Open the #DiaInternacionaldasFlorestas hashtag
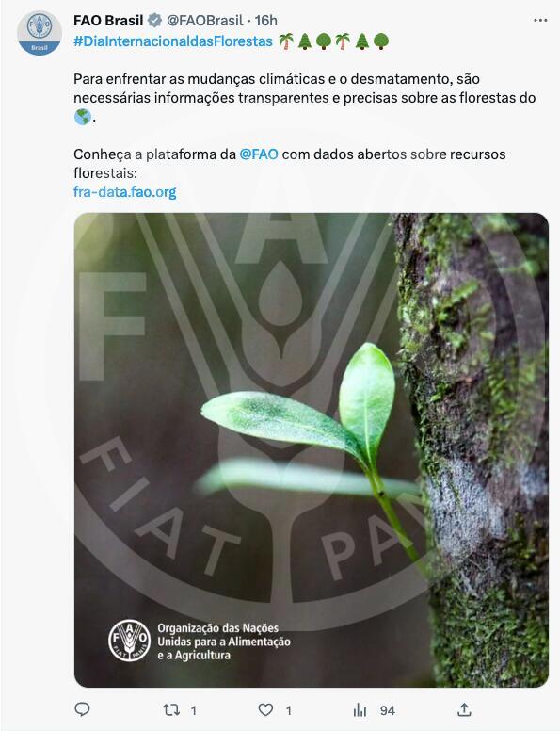This screenshot has height=731, width=560. [x=173, y=41]
